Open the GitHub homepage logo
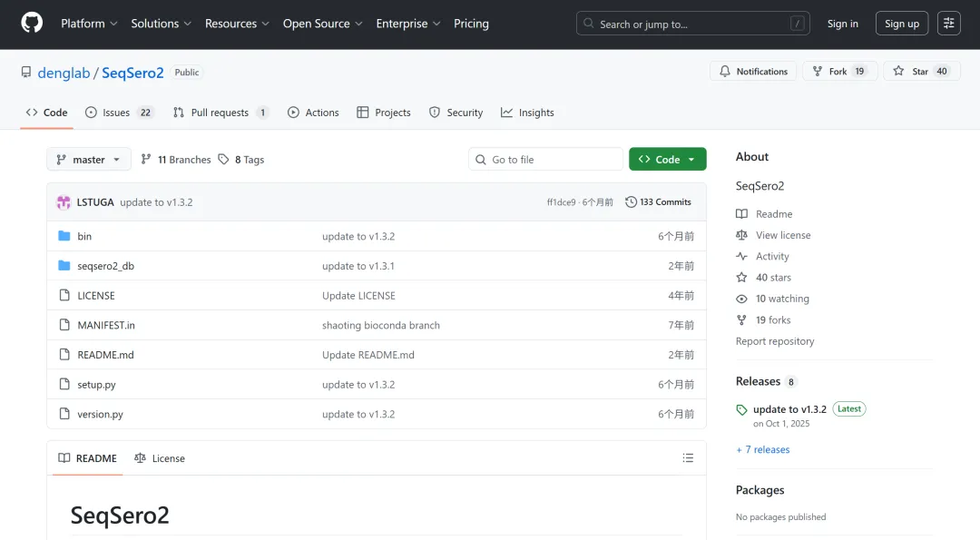The height and width of the screenshot is (540, 980). point(32,23)
